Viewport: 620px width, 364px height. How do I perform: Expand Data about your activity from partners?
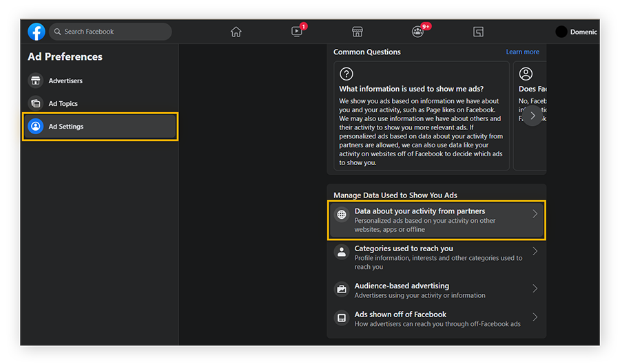pyautogui.click(x=437, y=220)
